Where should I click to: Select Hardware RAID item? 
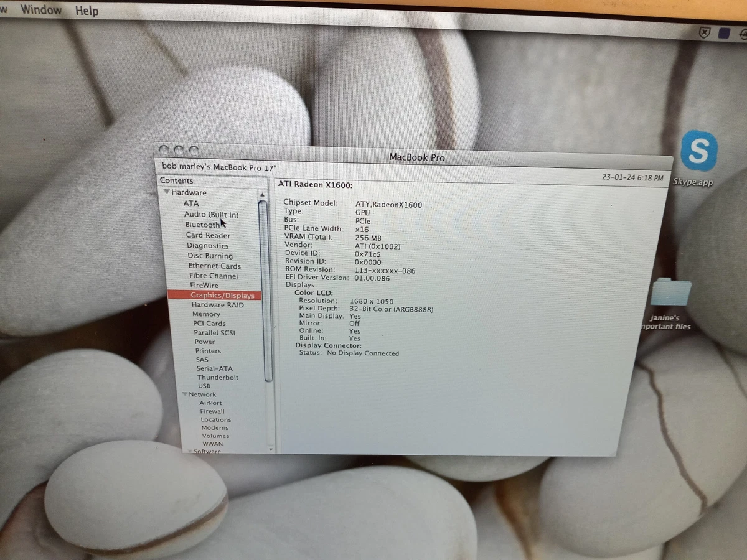tap(218, 305)
